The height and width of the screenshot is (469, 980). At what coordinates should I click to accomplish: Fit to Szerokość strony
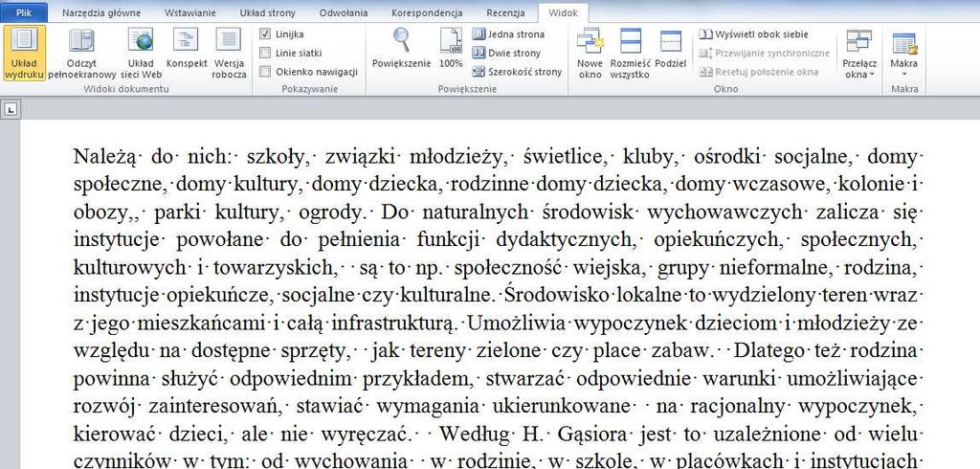(x=517, y=72)
